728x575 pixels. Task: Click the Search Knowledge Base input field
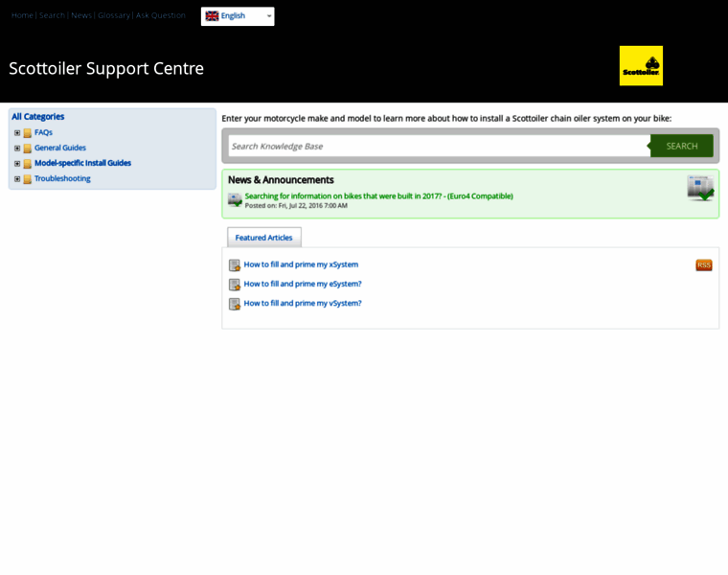pyautogui.click(x=440, y=146)
